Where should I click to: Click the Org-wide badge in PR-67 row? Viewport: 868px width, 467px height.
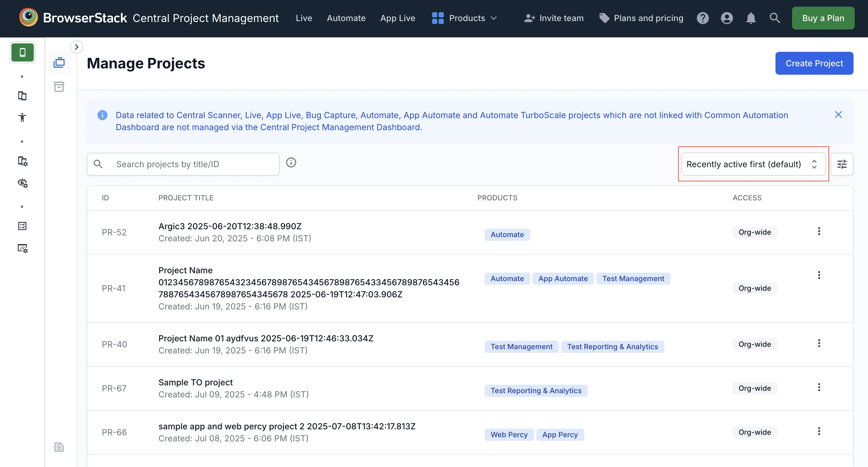(754, 388)
